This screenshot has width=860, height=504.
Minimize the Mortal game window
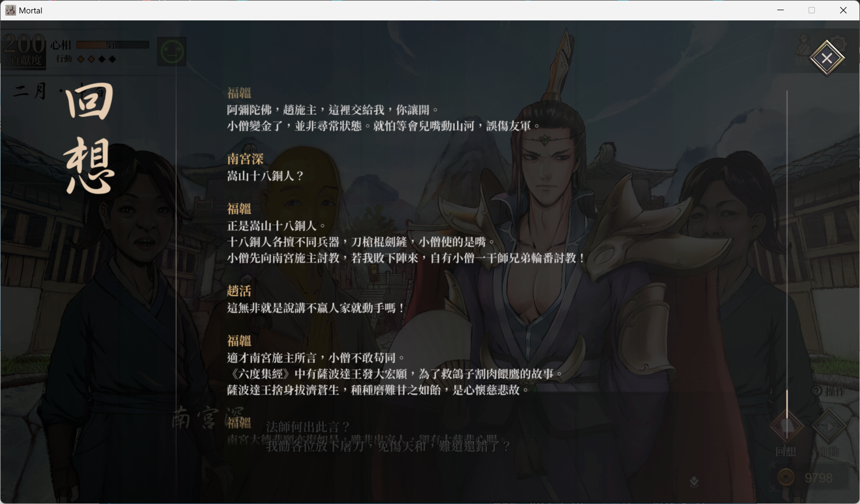click(x=781, y=10)
